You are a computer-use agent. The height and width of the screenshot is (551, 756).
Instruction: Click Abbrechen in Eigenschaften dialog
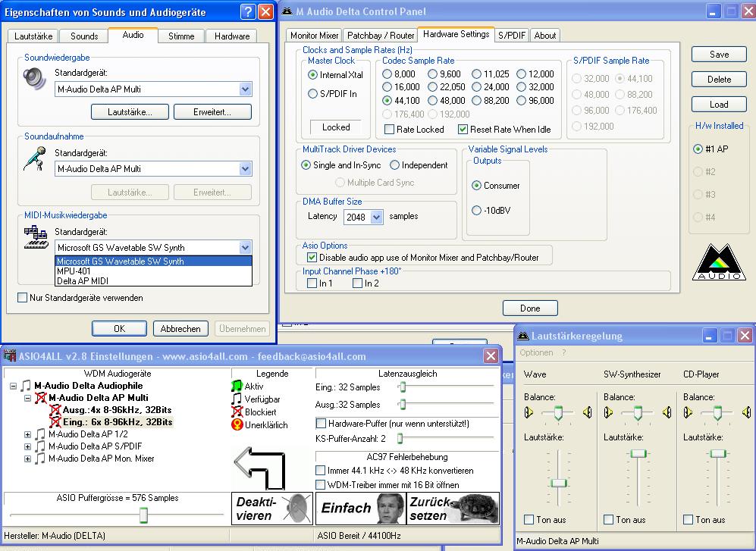(x=180, y=329)
